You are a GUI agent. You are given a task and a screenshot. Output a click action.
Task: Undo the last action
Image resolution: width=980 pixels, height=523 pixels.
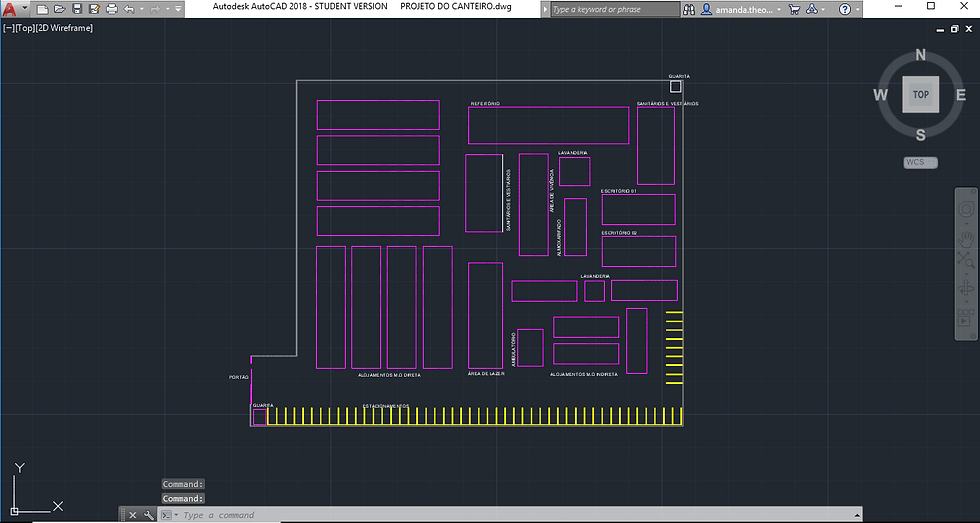(129, 9)
